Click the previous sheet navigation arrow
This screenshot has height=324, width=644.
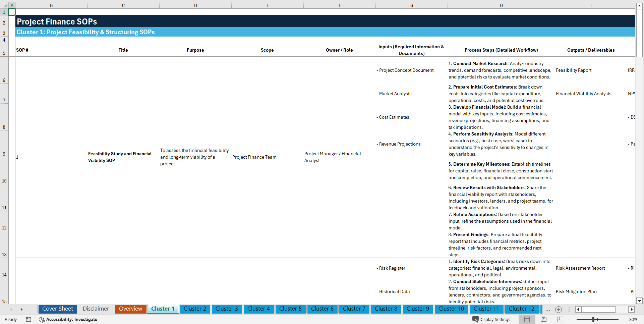click(x=11, y=309)
